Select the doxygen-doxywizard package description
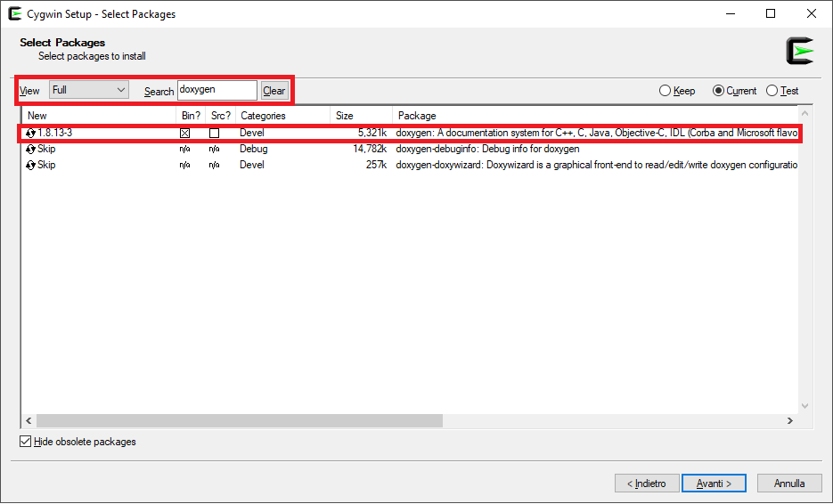833x504 pixels. (597, 165)
